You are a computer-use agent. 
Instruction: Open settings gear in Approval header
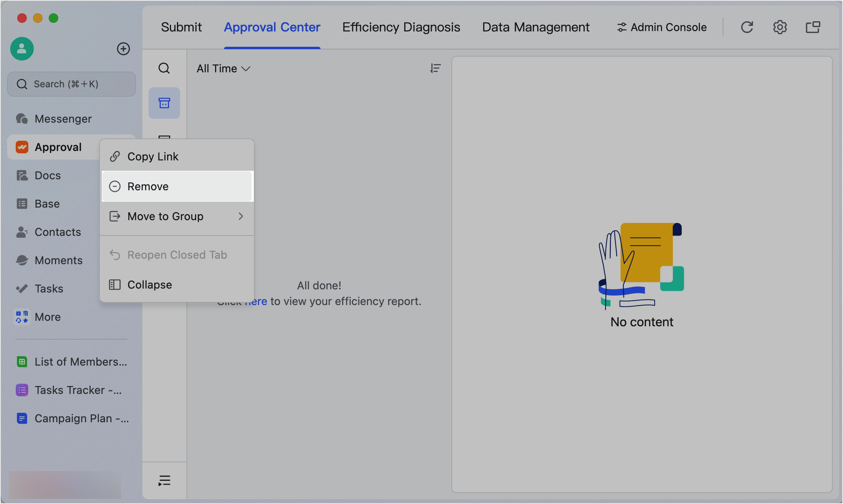click(x=780, y=27)
